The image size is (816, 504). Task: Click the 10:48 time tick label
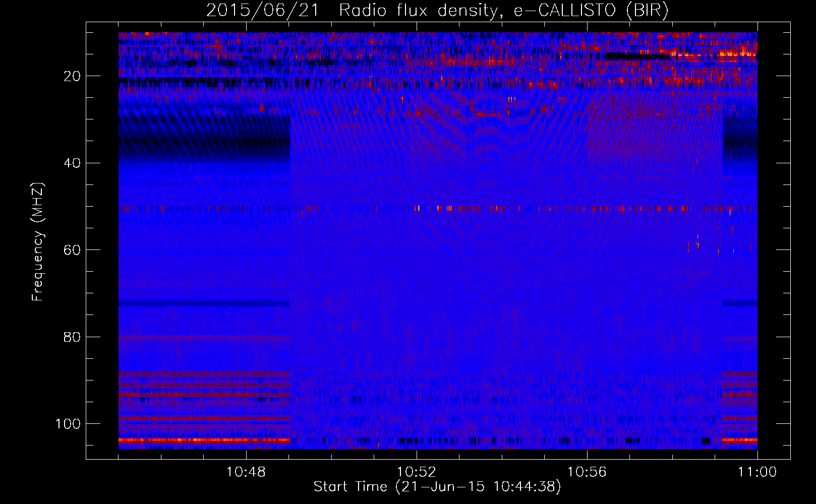click(x=246, y=472)
